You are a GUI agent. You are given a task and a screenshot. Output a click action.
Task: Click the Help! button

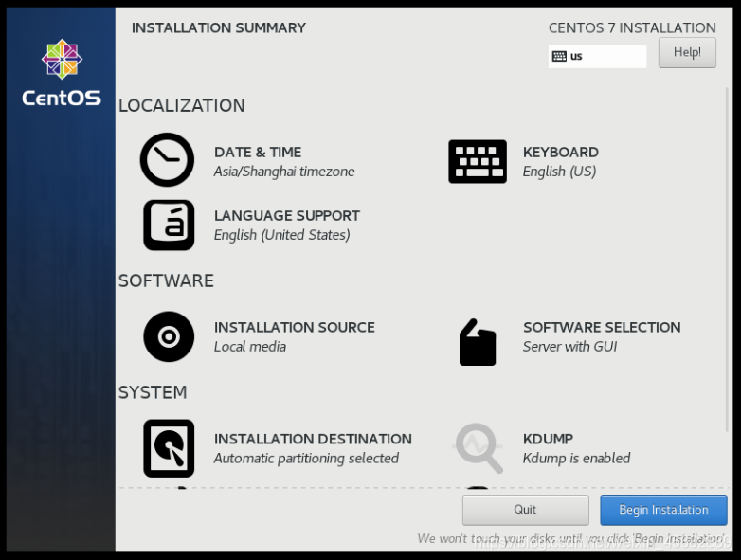[687, 52]
